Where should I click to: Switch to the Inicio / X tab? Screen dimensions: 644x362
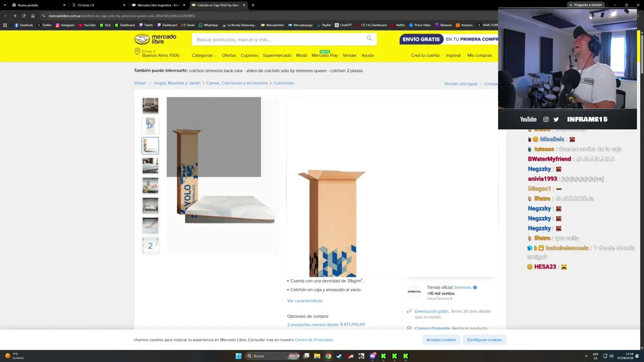click(98, 5)
